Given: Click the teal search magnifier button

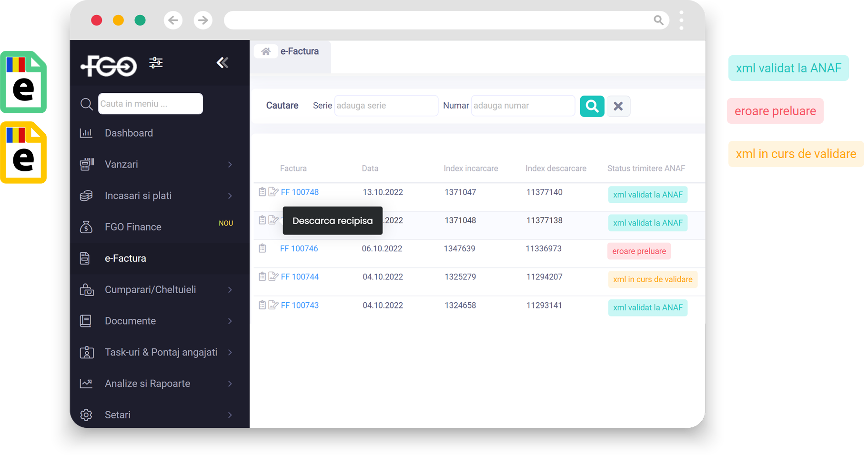Looking at the screenshot, I should tap(592, 106).
